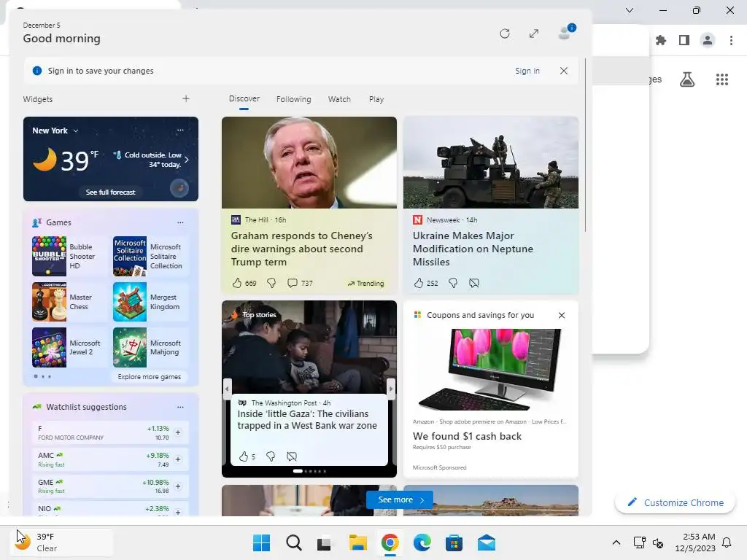Add AMC stock to watchlist
The image size is (747, 560).
pyautogui.click(x=178, y=459)
